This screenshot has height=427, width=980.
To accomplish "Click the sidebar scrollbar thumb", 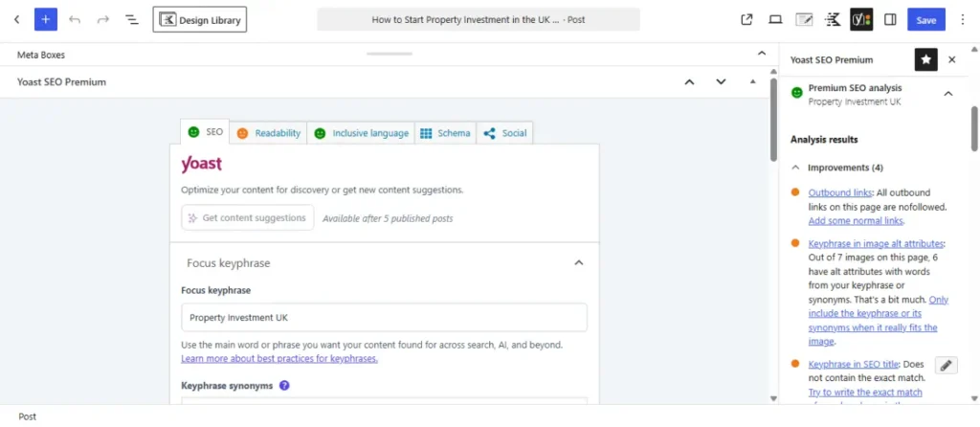I will 973,128.
